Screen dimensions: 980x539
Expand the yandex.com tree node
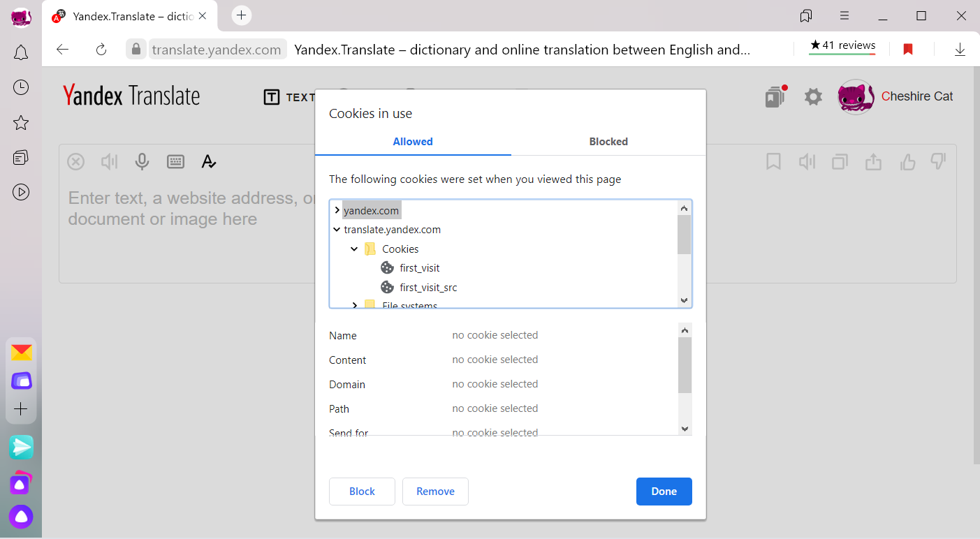click(337, 210)
